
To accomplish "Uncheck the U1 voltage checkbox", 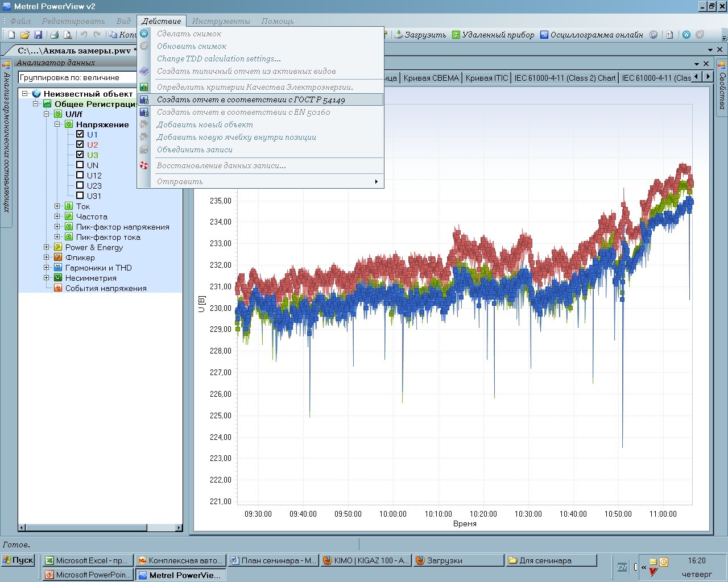I will coord(80,134).
